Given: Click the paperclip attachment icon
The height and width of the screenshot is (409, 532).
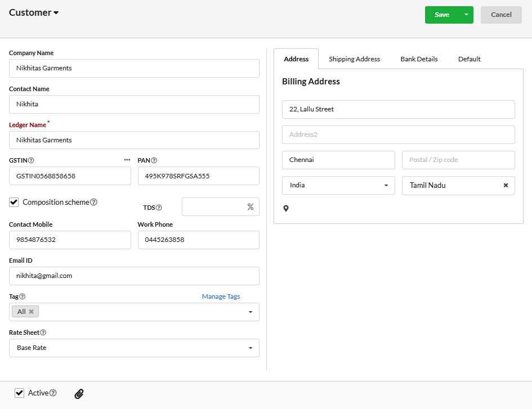Looking at the screenshot, I should [x=79, y=394].
